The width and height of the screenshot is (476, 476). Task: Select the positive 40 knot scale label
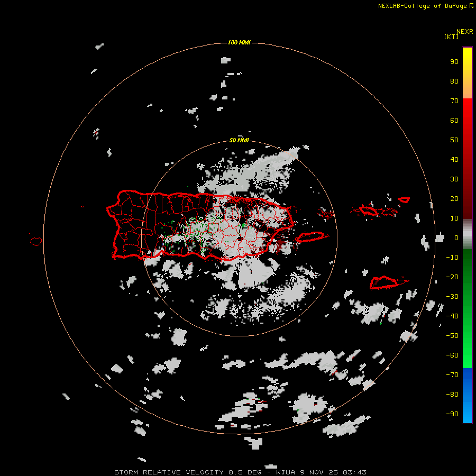(x=454, y=159)
